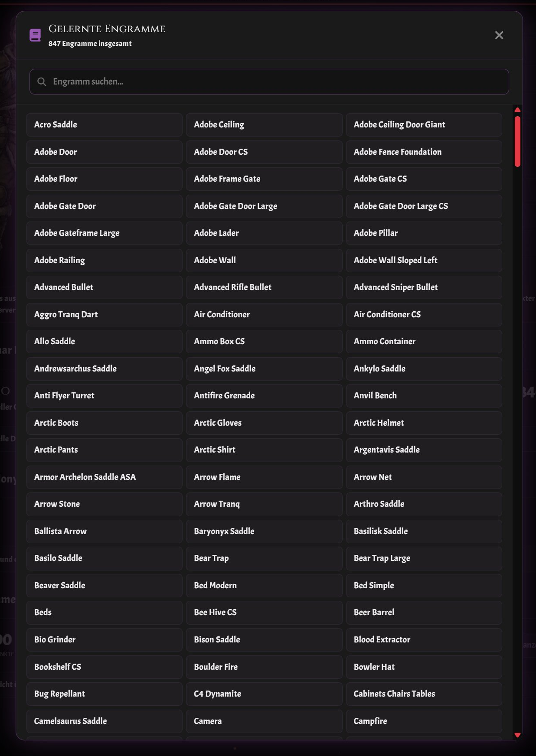Select the Beaver Saddle engram
This screenshot has width=536, height=756.
[105, 586]
